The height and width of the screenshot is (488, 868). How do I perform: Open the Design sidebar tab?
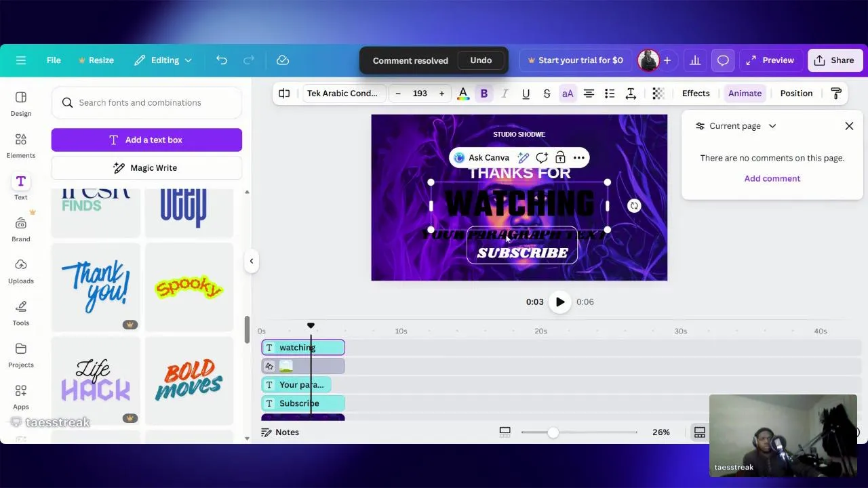coord(21,104)
